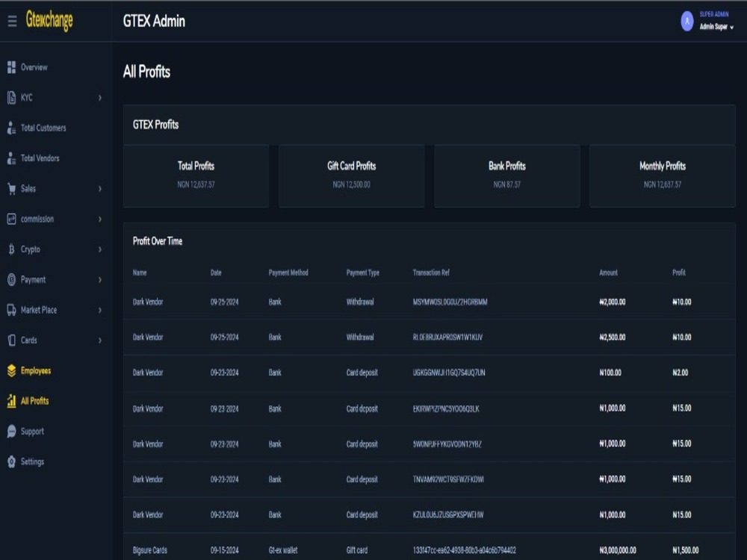Screen dimensions: 747x560
Task: Expand the KYC submenu chevron
Action: (x=99, y=98)
